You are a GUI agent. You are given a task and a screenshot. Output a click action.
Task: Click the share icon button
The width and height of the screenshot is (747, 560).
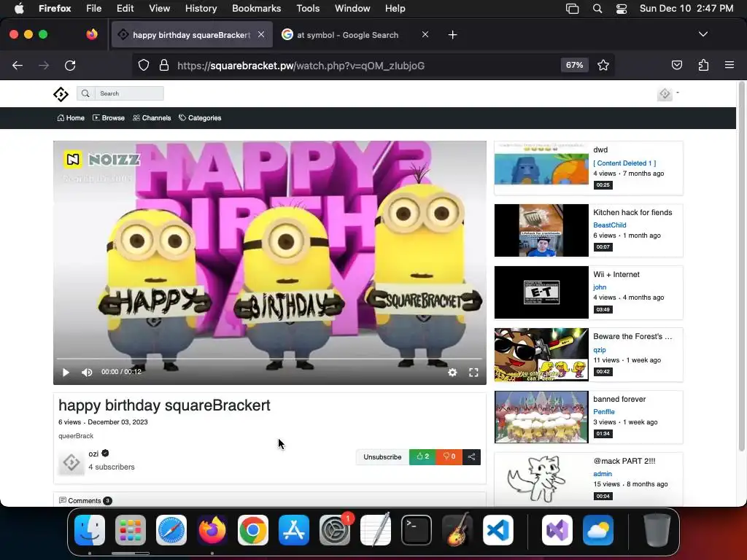pos(471,456)
